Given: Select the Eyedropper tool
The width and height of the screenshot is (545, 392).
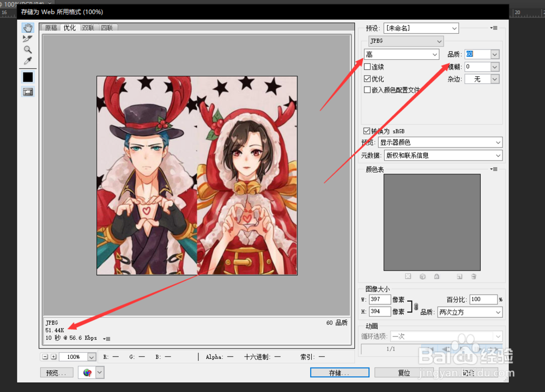Looking at the screenshot, I should (x=28, y=61).
